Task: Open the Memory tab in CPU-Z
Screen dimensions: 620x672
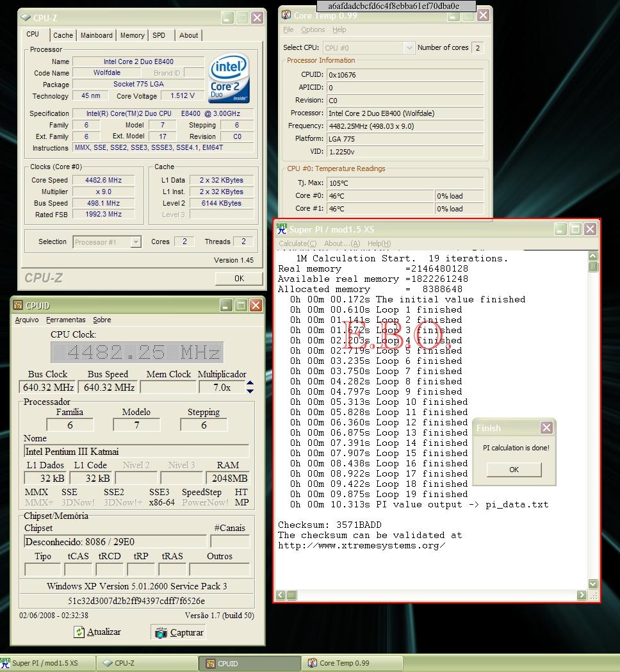Action: tap(132, 35)
